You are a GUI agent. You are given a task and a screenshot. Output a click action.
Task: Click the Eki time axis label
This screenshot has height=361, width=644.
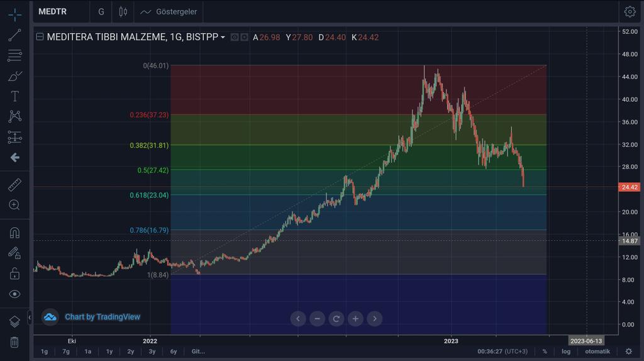pos(72,341)
